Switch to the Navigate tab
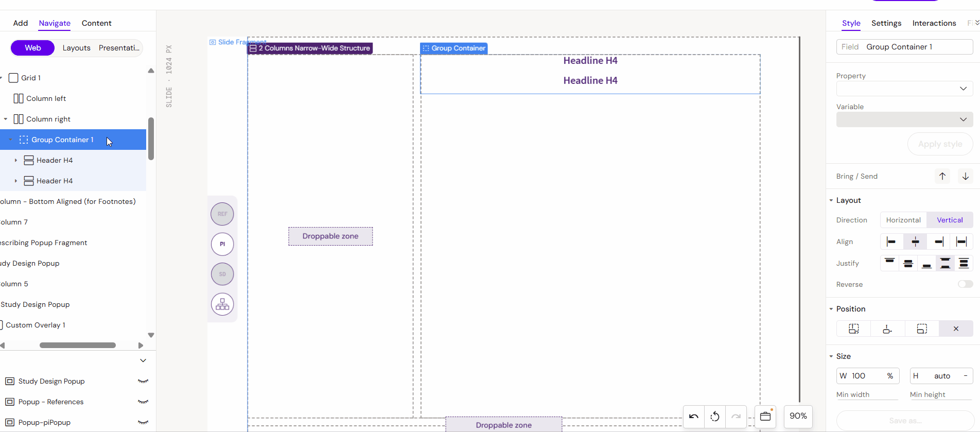Screen dimensions: 980x432 pyautogui.click(x=55, y=23)
